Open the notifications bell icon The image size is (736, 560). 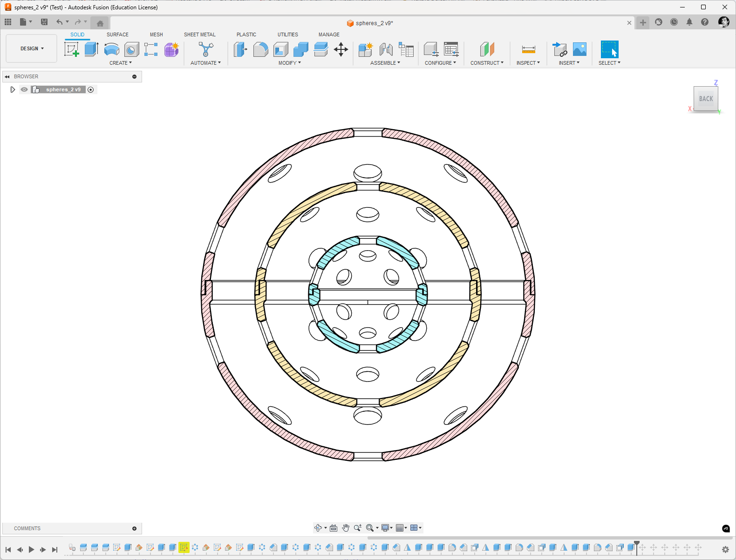pos(689,22)
